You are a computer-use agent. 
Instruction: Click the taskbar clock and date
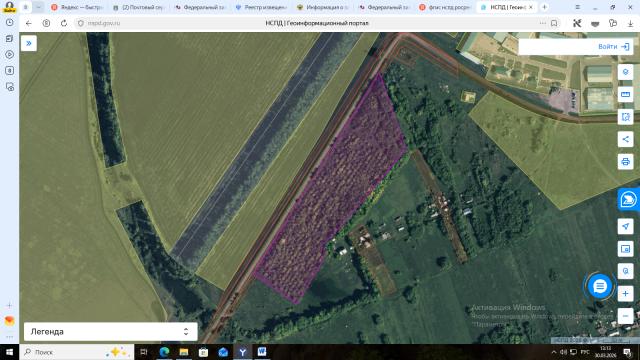[x=605, y=352]
